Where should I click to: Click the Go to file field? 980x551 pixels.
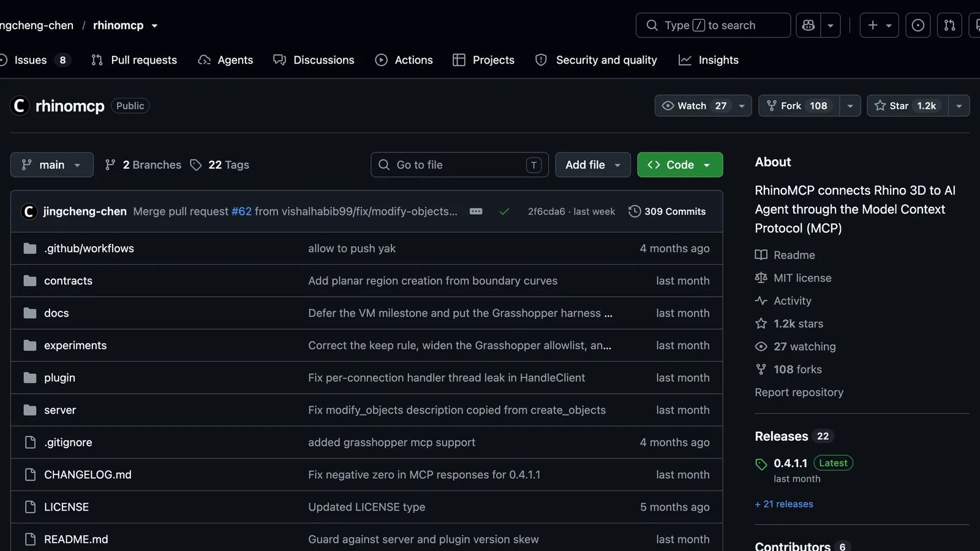(x=459, y=165)
